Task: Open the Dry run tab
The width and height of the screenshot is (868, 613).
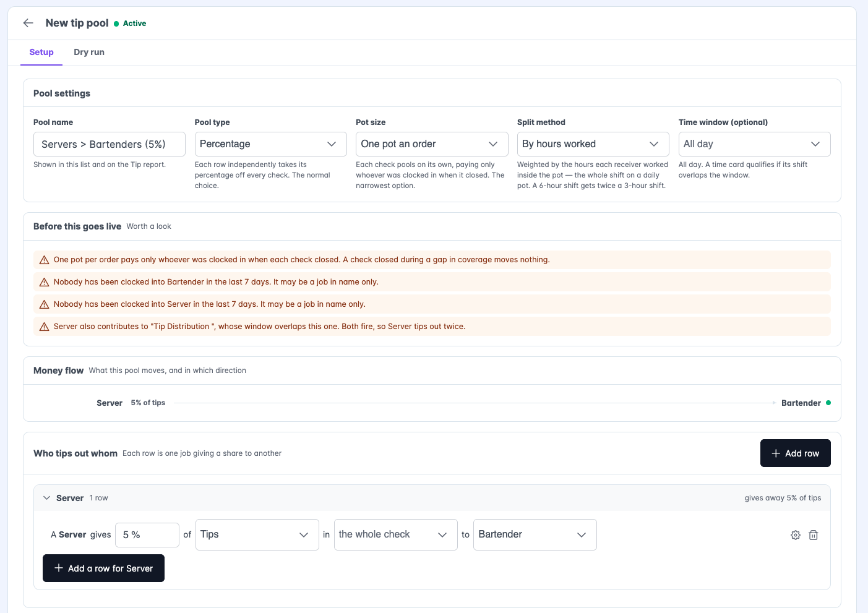Action: point(89,52)
